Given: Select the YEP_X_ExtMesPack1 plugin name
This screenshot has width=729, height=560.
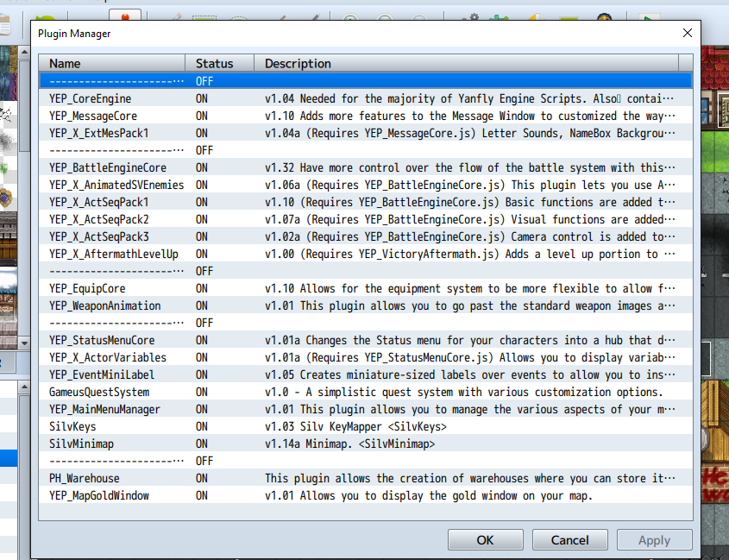Looking at the screenshot, I should click(99, 133).
